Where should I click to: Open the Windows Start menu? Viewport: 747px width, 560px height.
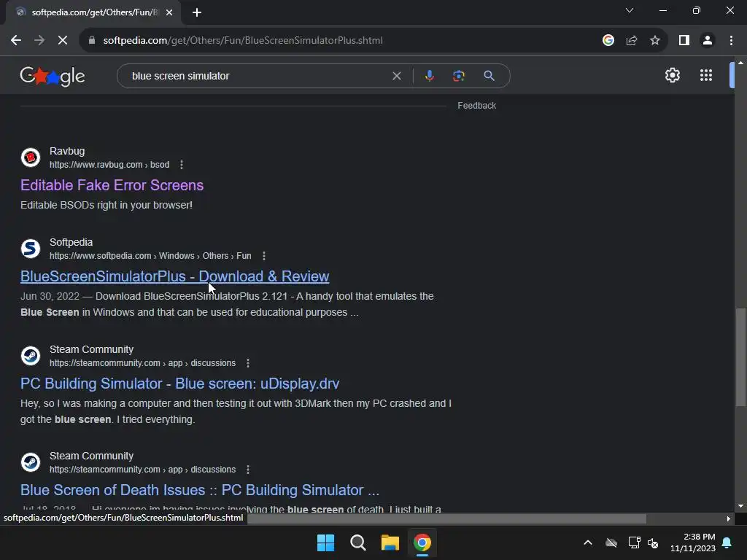(326, 542)
